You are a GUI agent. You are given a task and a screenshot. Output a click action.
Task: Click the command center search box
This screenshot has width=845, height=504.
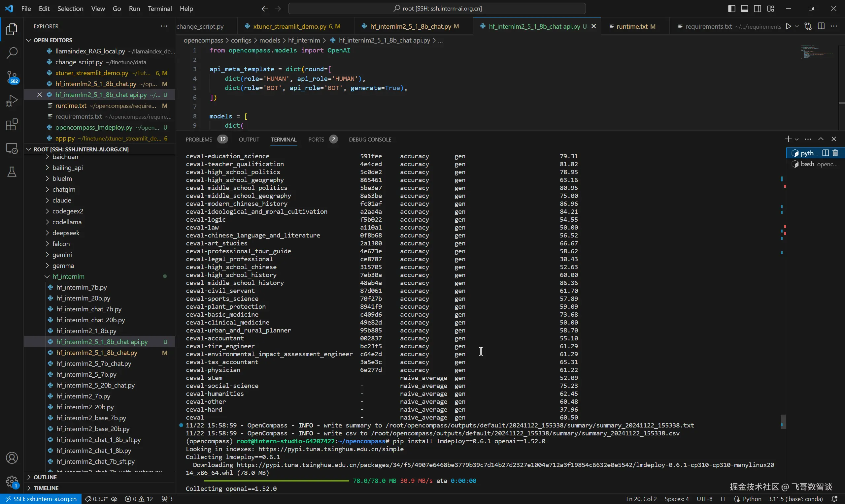coord(437,9)
